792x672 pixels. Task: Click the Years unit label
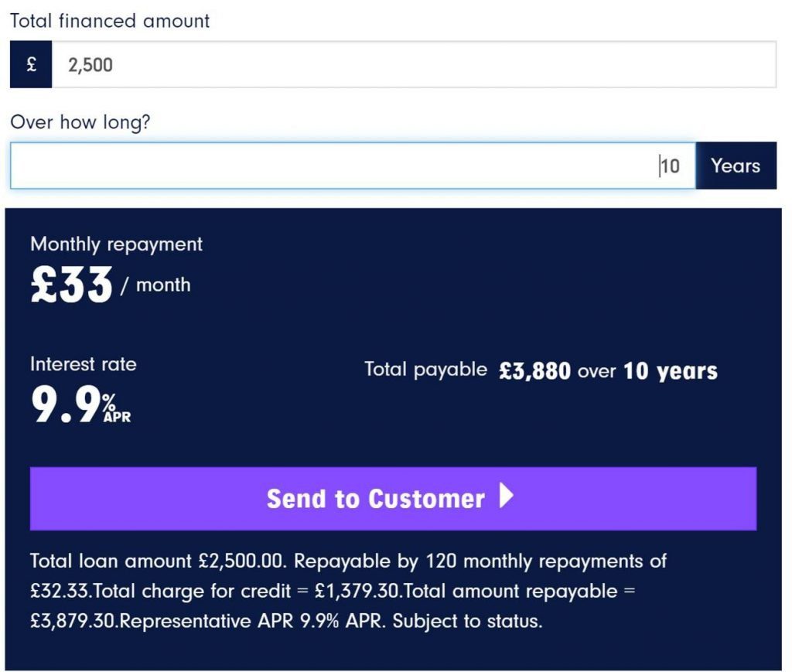coord(736,165)
